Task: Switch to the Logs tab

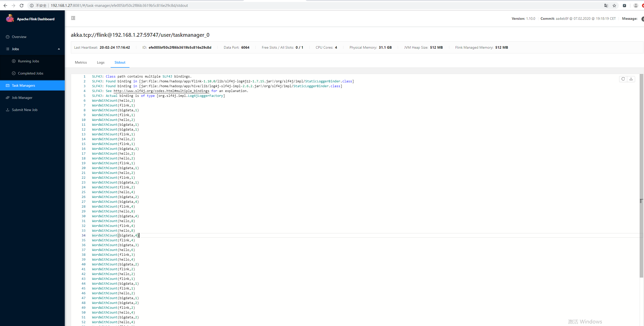Action: click(x=101, y=62)
